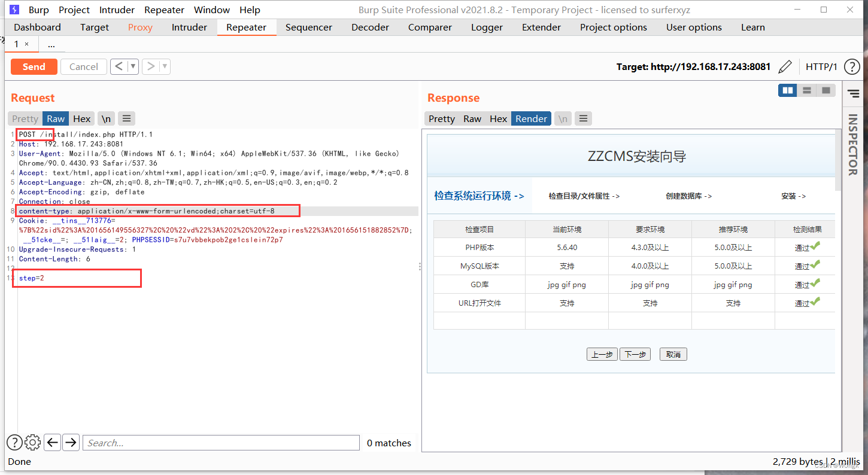Switch to the Proxy tab
This screenshot has width=868, height=475.
point(140,27)
